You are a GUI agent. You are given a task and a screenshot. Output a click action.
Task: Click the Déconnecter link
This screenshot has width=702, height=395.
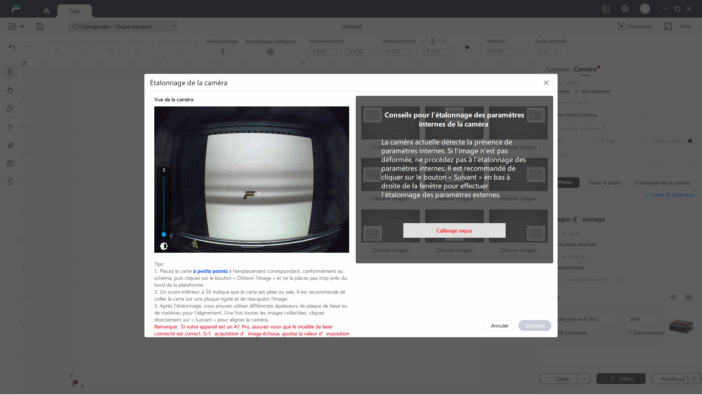(x=646, y=333)
